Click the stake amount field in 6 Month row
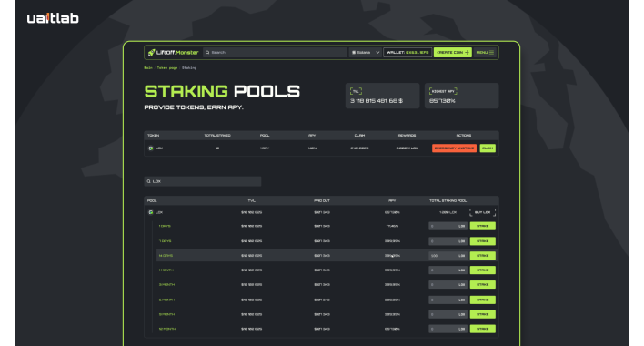This screenshot has height=346, width=644. pyautogui.click(x=448, y=300)
